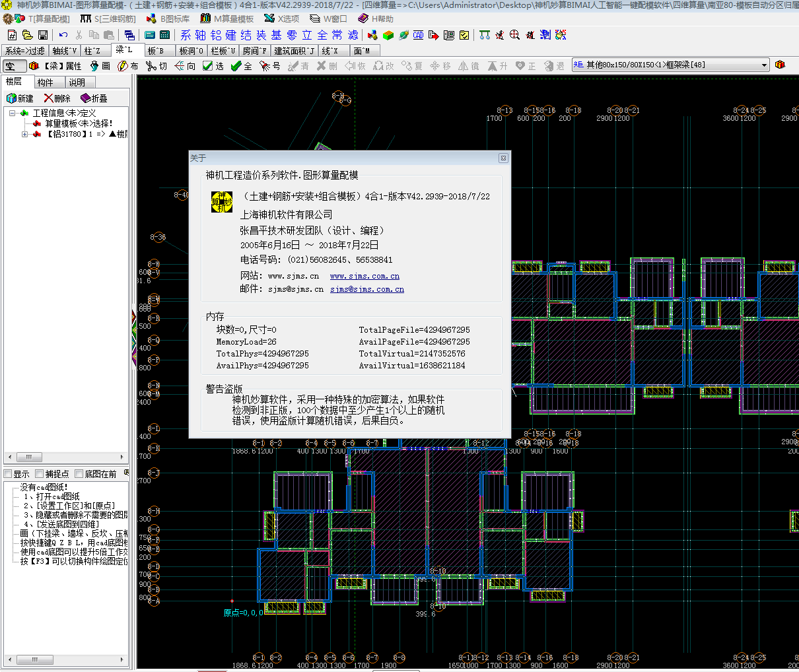This screenshot has width=799, height=672.
Task: Click the 系统=>过滤 tab
Action: pyautogui.click(x=25, y=51)
